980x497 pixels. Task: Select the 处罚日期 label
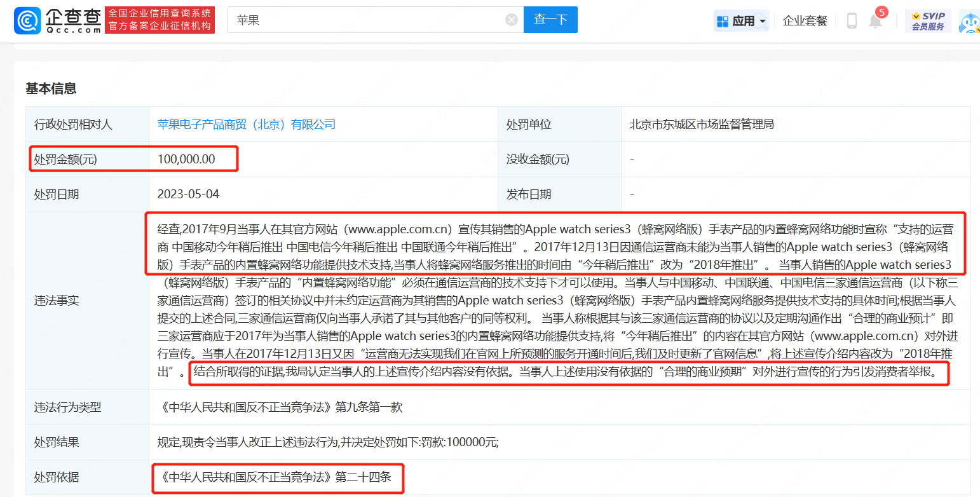point(57,194)
